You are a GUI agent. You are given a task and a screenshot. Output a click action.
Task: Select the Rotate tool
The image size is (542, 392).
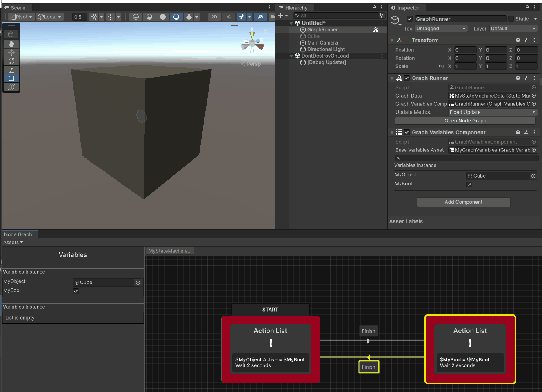point(11,61)
